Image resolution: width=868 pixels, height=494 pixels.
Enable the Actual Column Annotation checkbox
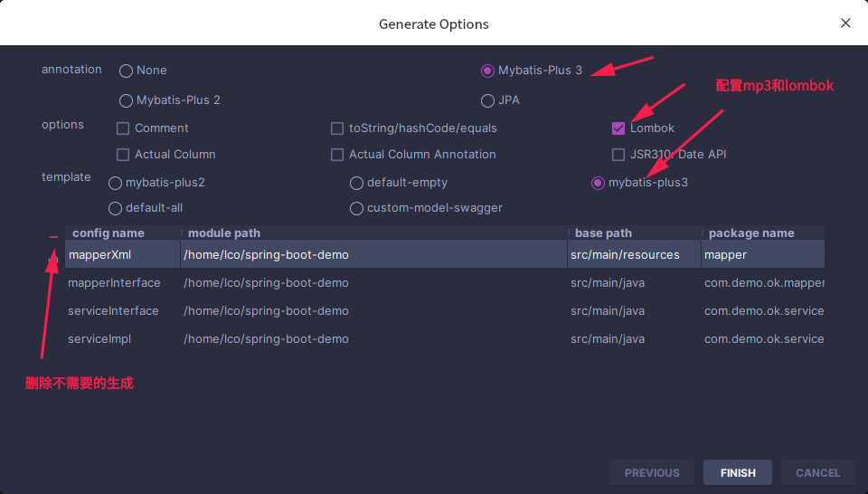tap(337, 155)
